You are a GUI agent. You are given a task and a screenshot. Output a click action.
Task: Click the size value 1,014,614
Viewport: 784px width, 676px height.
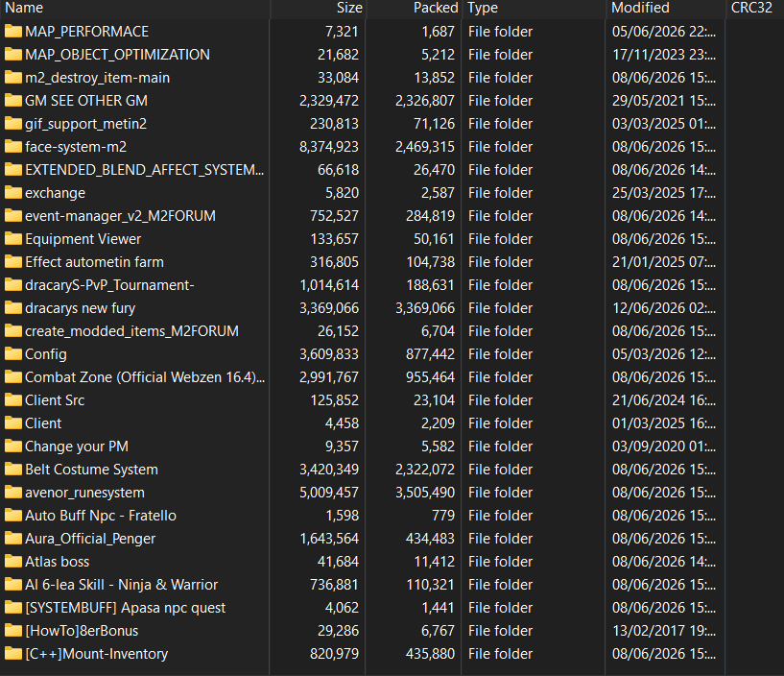[x=329, y=285]
